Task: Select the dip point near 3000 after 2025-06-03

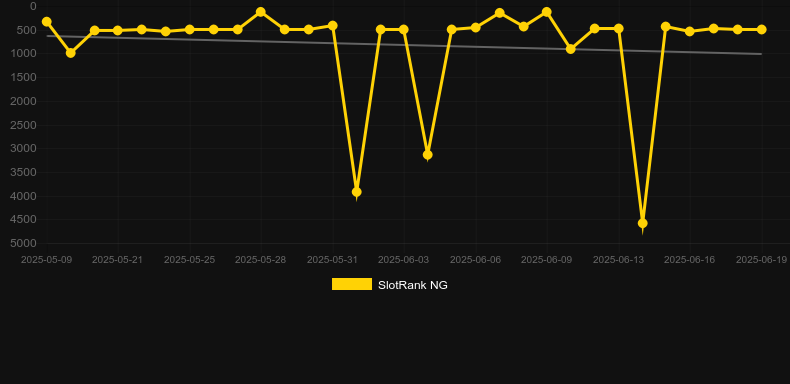Action: click(428, 155)
